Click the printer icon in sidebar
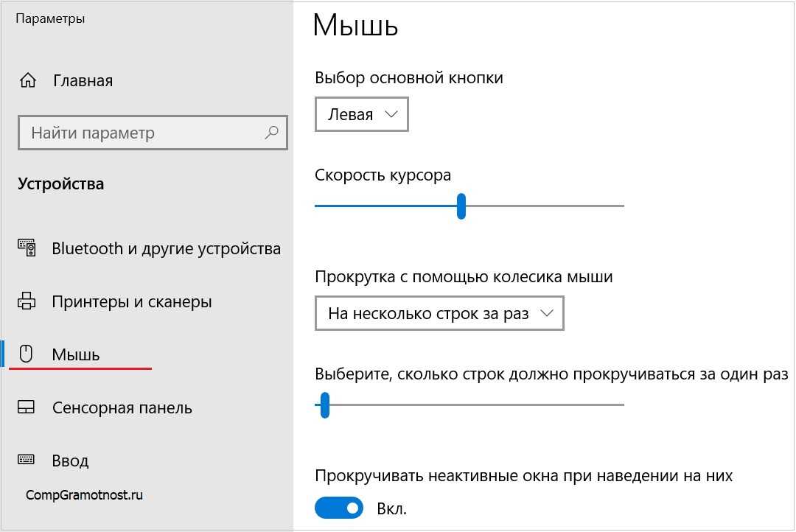The height and width of the screenshot is (532, 796). tap(27, 301)
